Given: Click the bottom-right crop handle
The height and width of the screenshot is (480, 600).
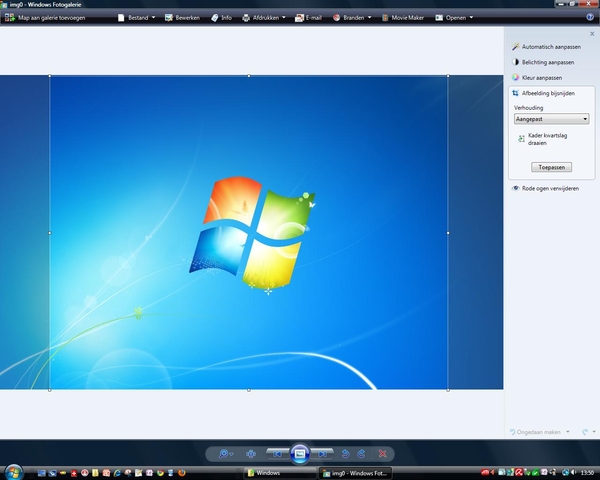Looking at the screenshot, I should (448, 390).
